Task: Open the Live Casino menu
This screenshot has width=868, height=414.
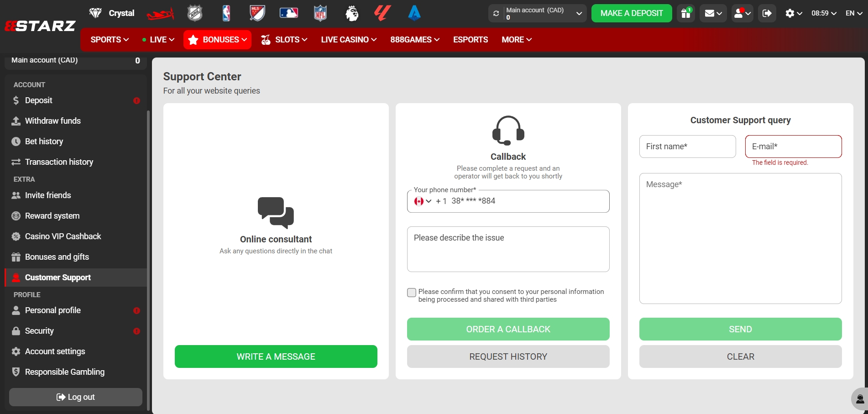Action: (x=349, y=40)
